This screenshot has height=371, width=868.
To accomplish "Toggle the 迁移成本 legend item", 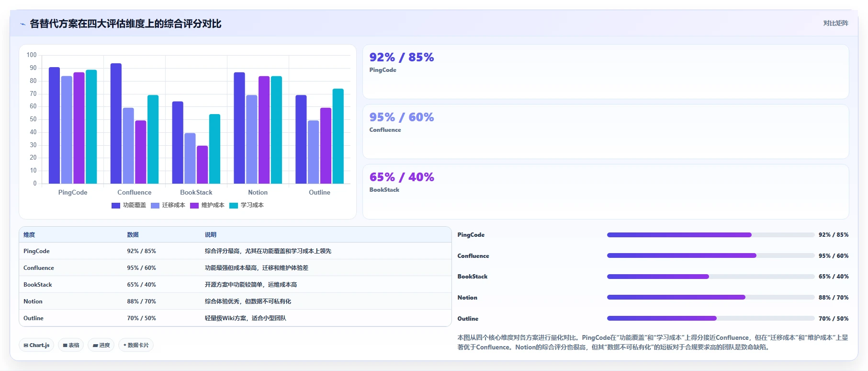I will [x=168, y=205].
